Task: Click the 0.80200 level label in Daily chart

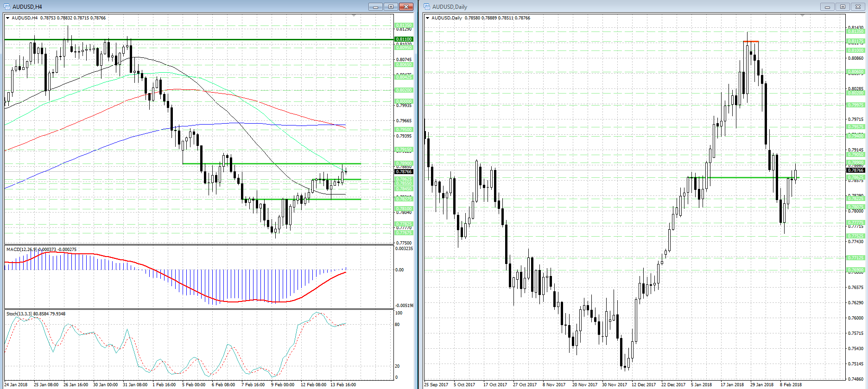Action: point(855,93)
